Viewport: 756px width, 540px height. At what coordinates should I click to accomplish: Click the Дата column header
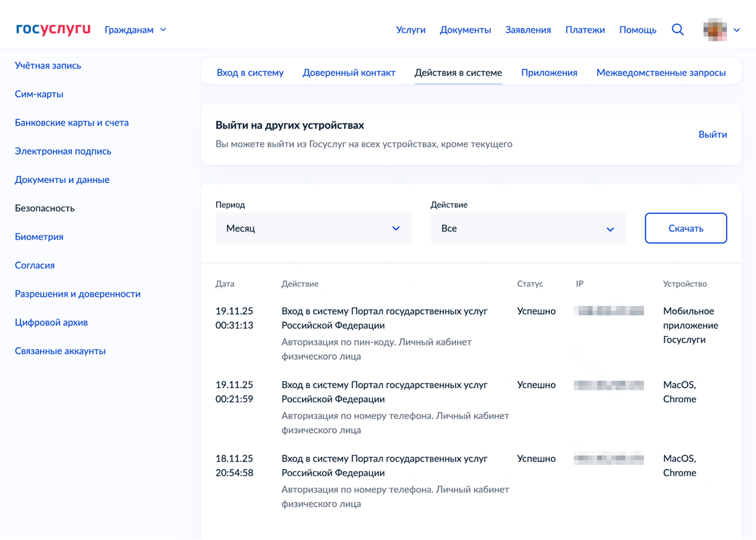[225, 284]
